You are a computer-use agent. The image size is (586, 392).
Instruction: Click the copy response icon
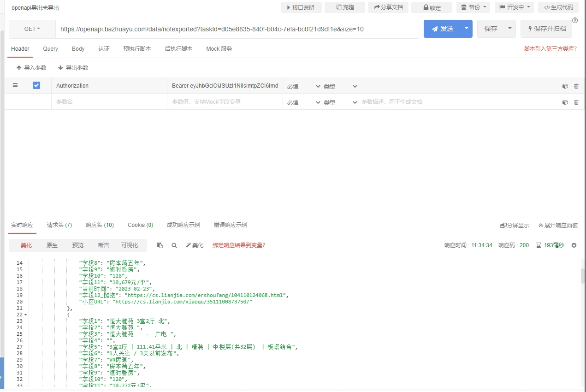[160, 245]
